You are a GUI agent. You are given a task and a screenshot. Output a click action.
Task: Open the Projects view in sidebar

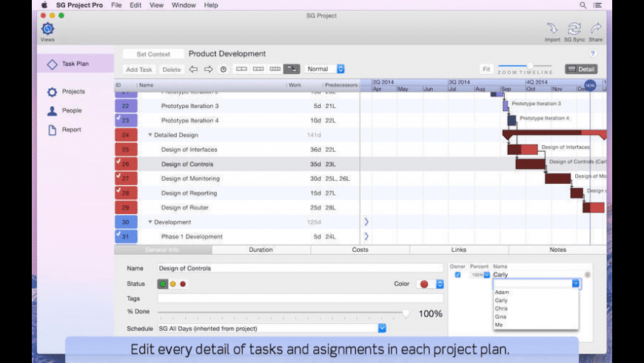pos(73,92)
